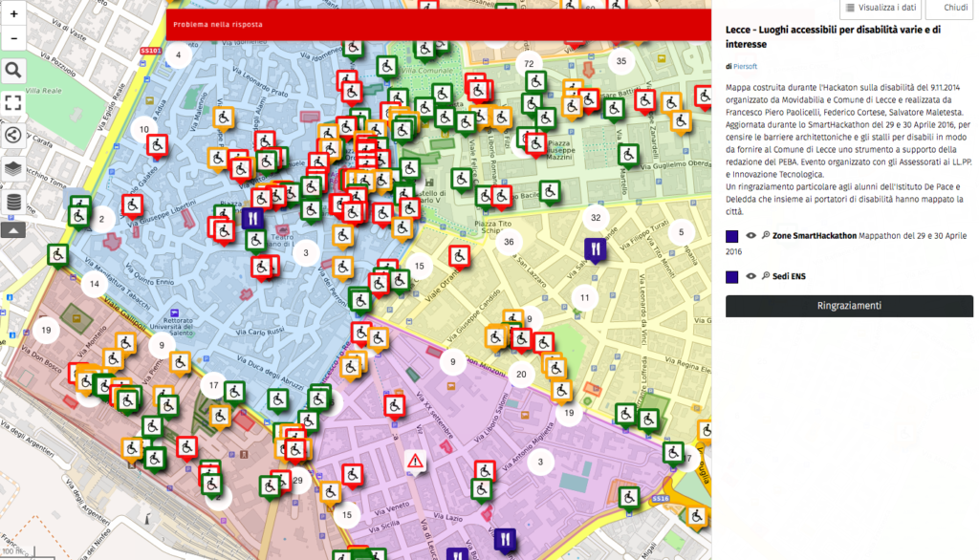979x560 pixels.
Task: Toggle visibility of Zone SmartHackathon layer
Action: click(x=751, y=235)
